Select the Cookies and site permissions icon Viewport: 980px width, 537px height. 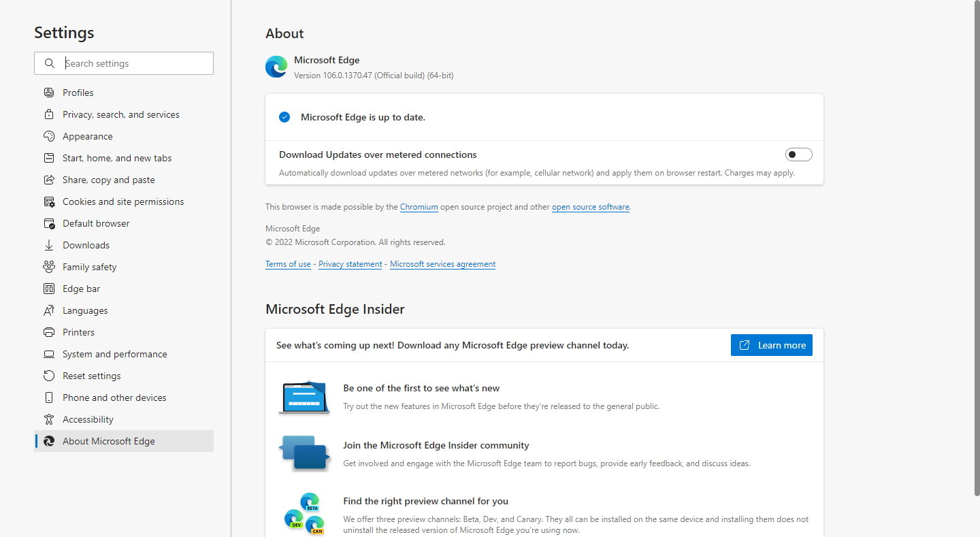pyautogui.click(x=48, y=201)
